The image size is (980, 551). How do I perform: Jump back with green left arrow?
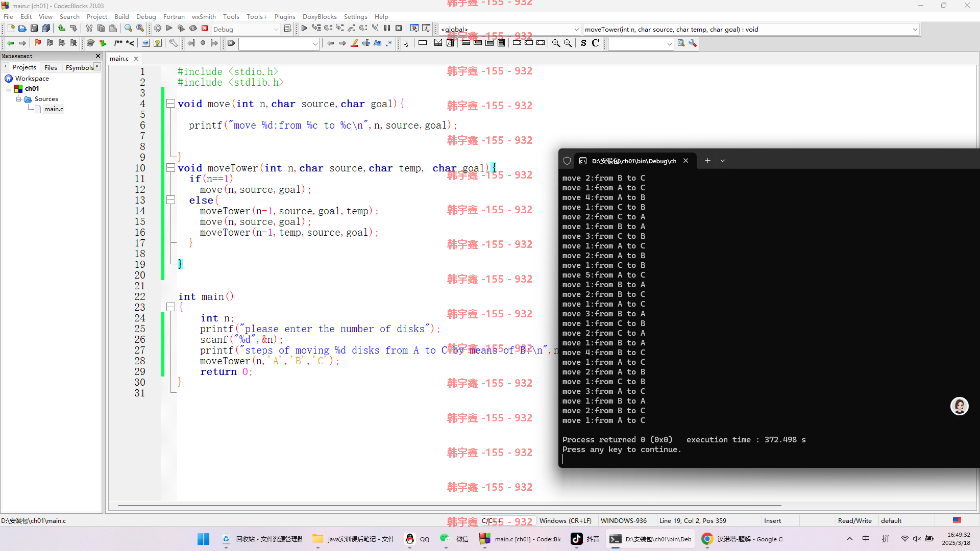pyautogui.click(x=10, y=43)
